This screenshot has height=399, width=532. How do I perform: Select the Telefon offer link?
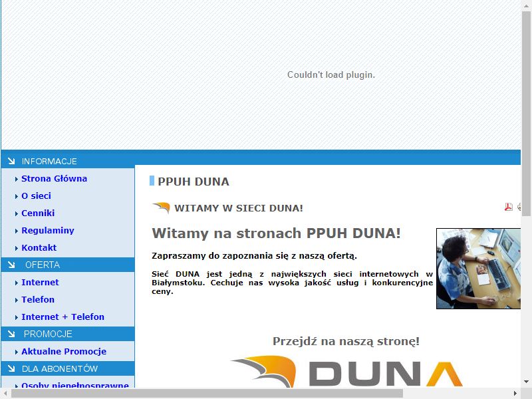pyautogui.click(x=38, y=300)
